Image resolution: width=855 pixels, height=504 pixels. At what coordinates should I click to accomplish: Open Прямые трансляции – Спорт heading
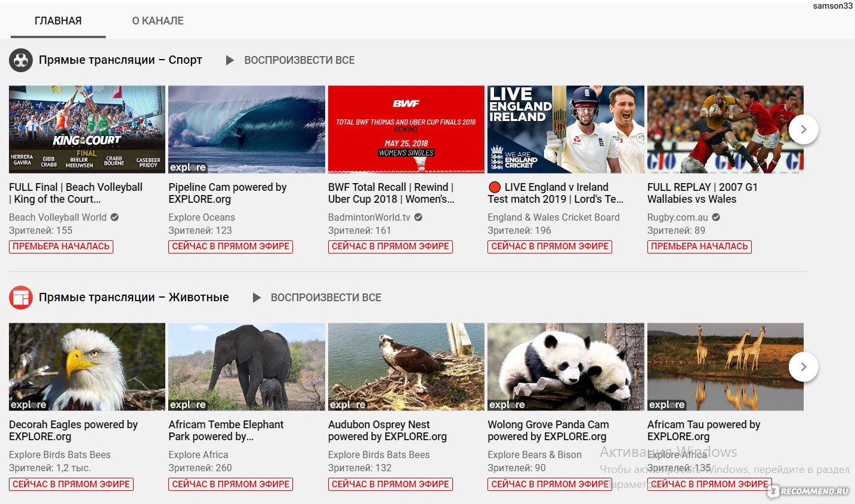click(x=121, y=60)
